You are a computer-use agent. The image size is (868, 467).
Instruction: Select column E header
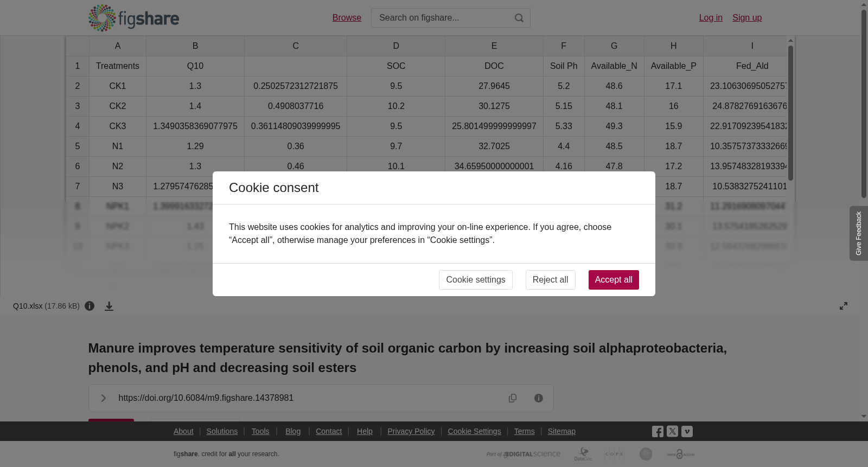coord(494,46)
